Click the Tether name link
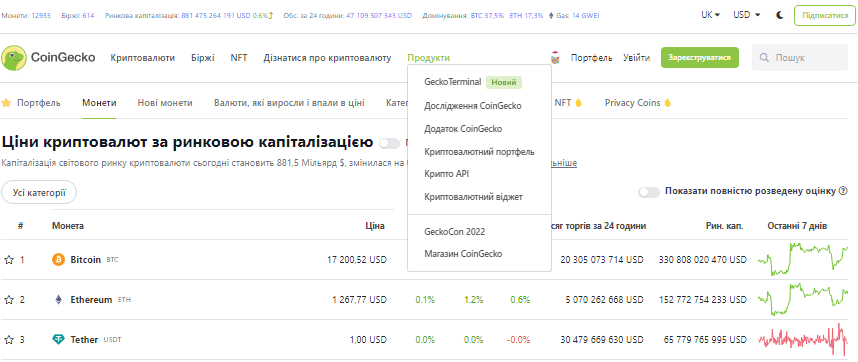Image resolution: width=858 pixels, height=362 pixels. [x=84, y=340]
